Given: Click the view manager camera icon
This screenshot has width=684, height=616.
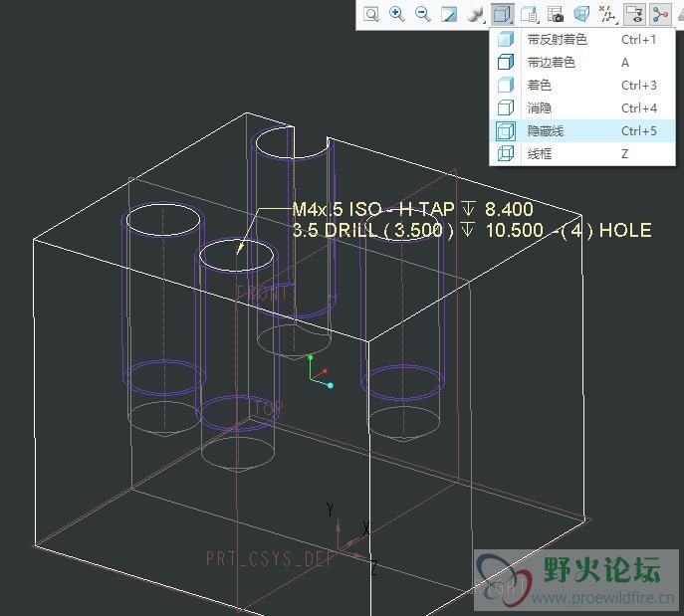Looking at the screenshot, I should click(x=556, y=14).
